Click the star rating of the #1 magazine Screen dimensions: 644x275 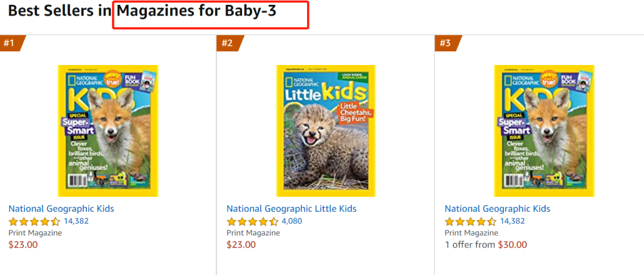click(x=35, y=221)
